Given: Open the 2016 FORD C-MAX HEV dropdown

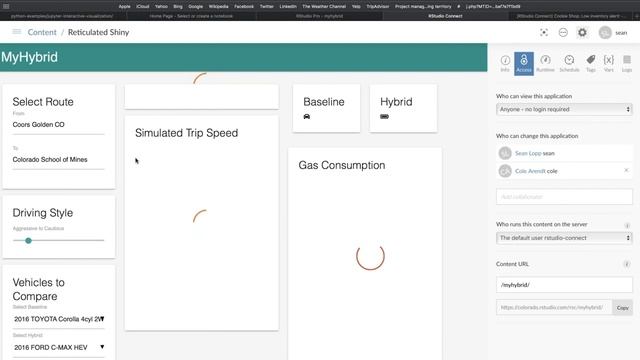Looking at the screenshot, I should pos(58,347).
